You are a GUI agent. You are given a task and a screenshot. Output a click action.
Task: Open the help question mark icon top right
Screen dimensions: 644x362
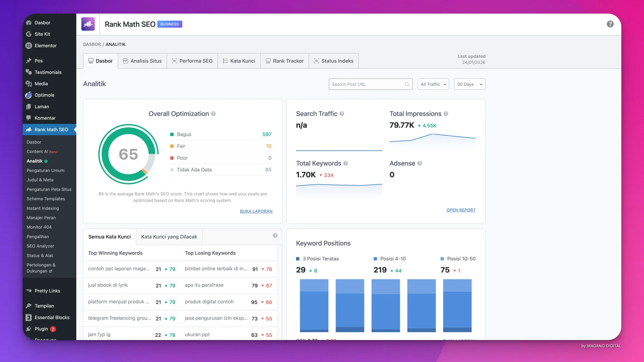coord(610,24)
